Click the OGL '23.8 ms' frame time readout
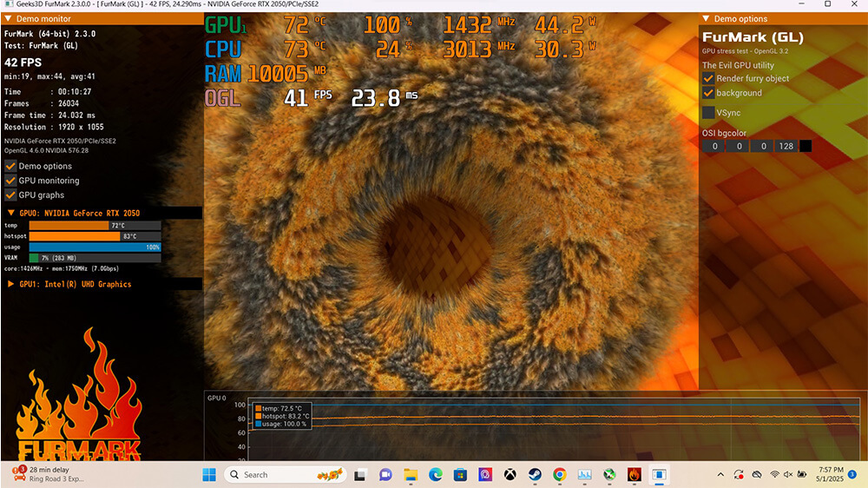Screen dimensions: 868x488 pos(385,98)
